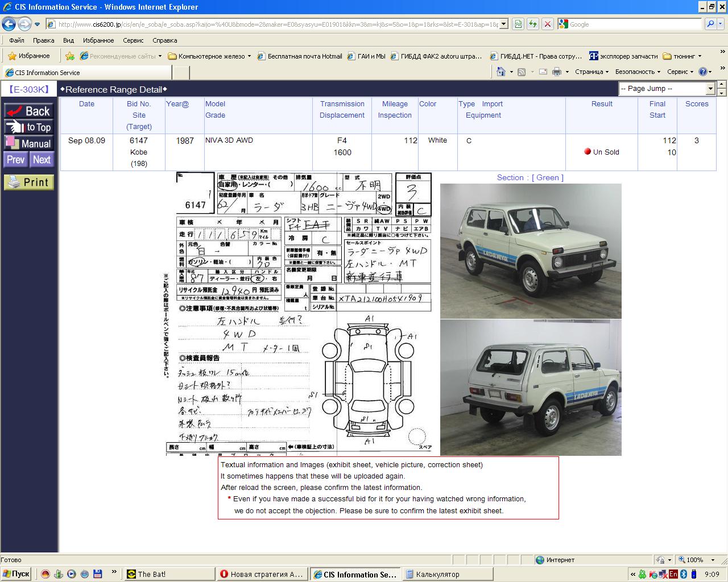Image resolution: width=728 pixels, height=582 pixels.
Task: Click the red Stop loading icon
Action: coord(547,24)
